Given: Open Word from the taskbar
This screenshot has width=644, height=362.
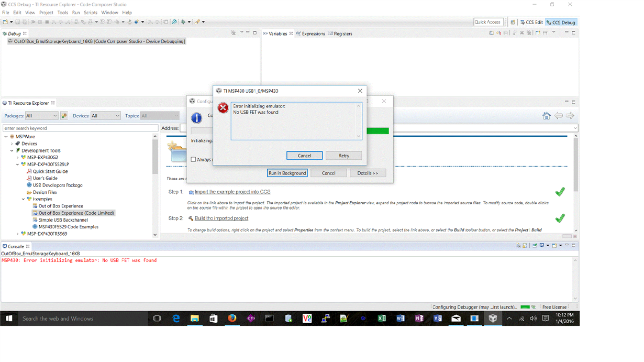Looking at the screenshot, I should click(x=401, y=318).
